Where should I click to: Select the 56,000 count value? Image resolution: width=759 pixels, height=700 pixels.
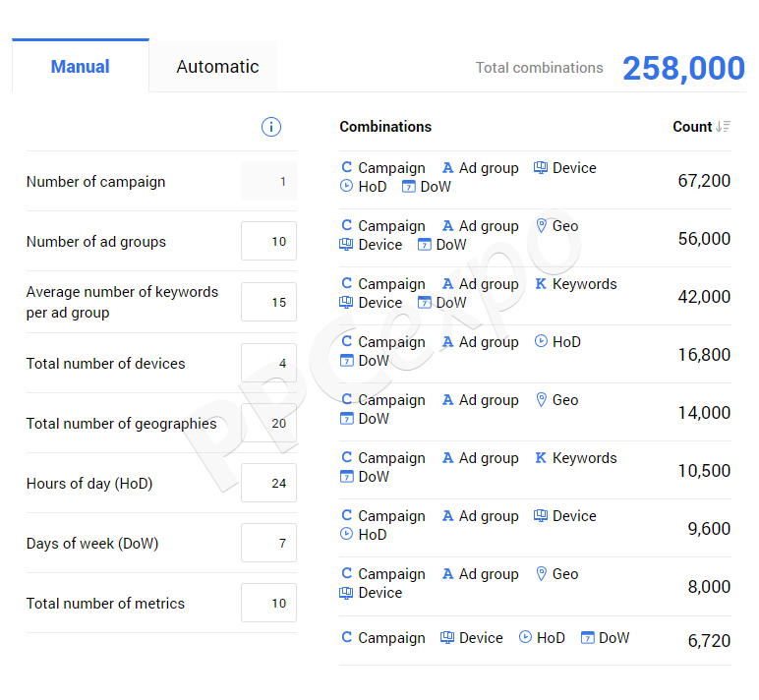point(704,239)
